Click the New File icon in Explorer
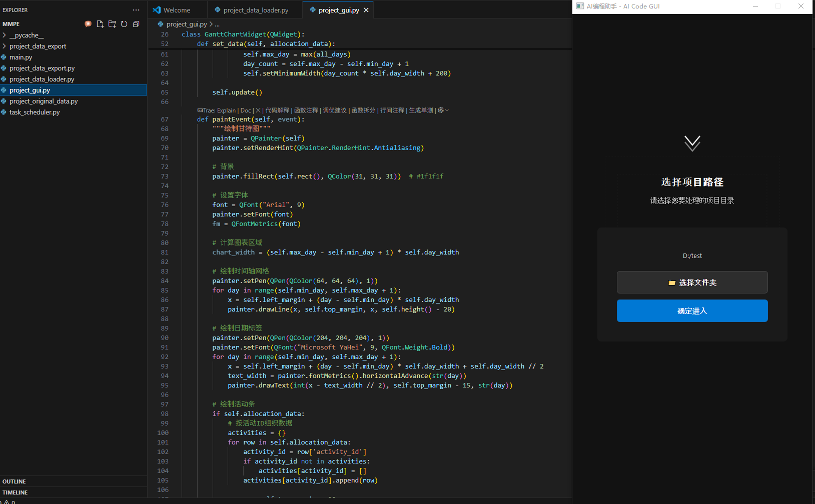Viewport: 815px width, 504px height. (100, 24)
